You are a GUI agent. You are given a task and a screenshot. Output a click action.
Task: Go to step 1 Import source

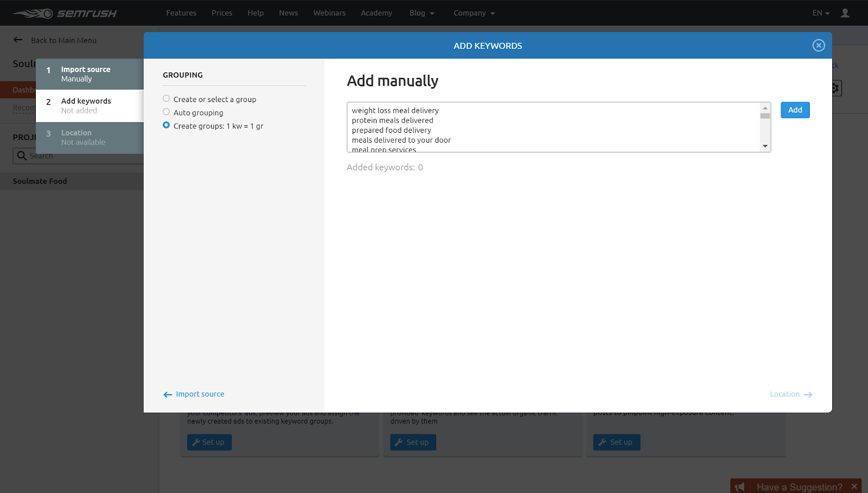click(90, 74)
